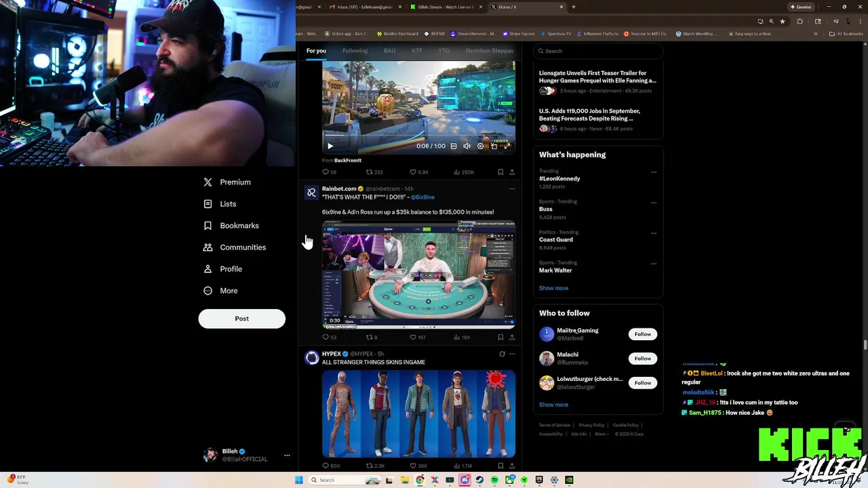
Task: Open the Premium page in X sidebar
Action: tap(227, 182)
